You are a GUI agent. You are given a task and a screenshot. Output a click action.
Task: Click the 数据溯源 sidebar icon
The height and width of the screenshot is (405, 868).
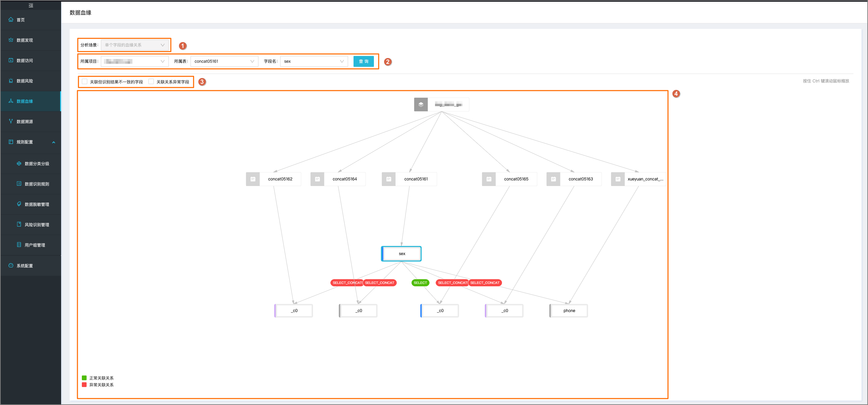pos(11,121)
